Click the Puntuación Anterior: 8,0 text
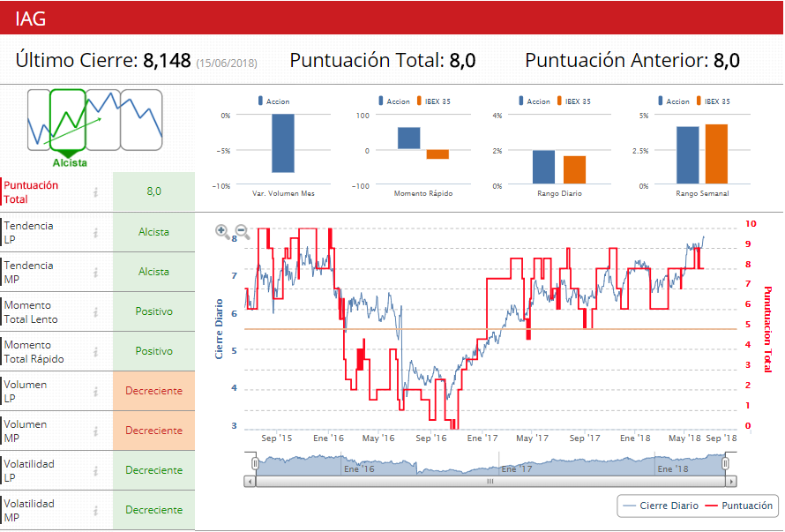The image size is (785, 532). click(632, 61)
